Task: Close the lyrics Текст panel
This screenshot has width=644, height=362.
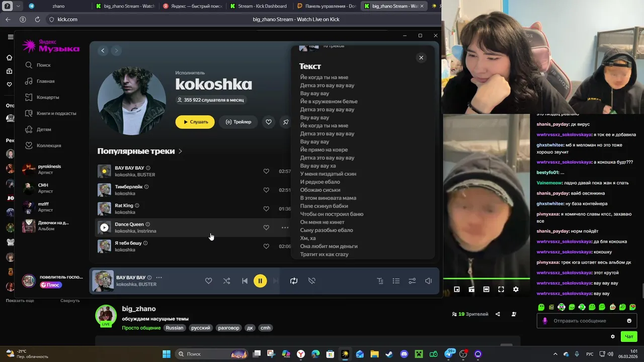Action: (421, 57)
